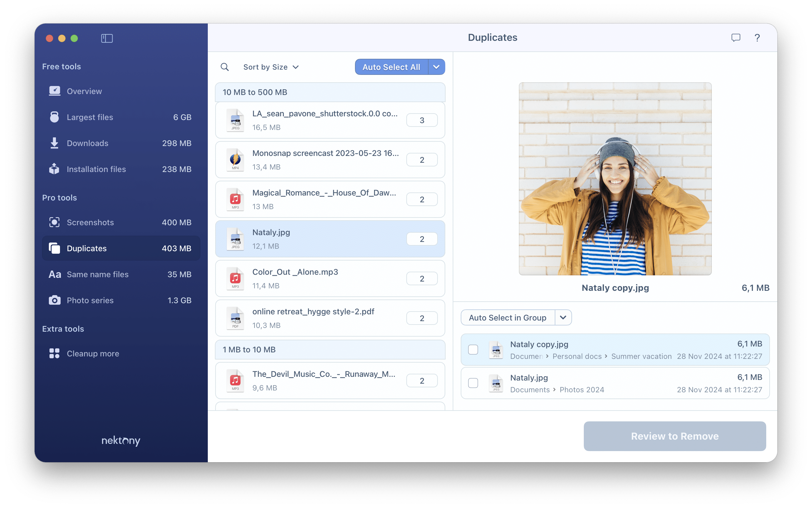Open the Sort by Size dropdown
The height and width of the screenshot is (508, 812).
tap(271, 67)
